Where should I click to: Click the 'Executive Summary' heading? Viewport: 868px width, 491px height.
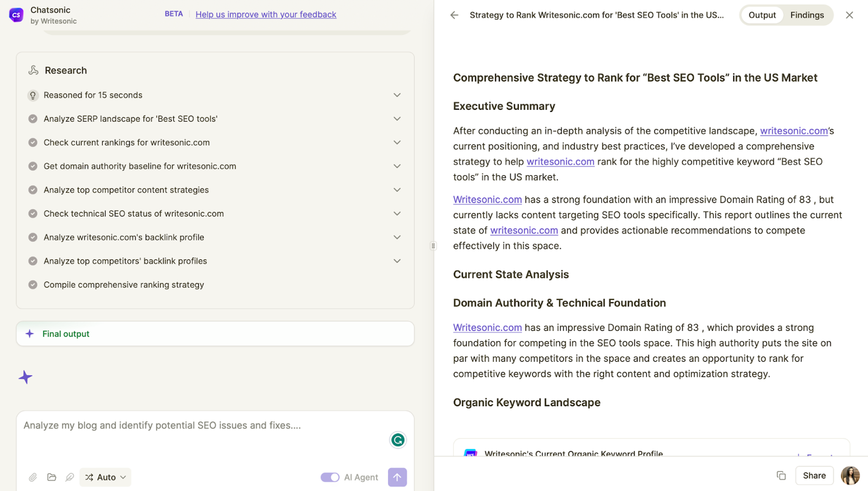(x=504, y=106)
